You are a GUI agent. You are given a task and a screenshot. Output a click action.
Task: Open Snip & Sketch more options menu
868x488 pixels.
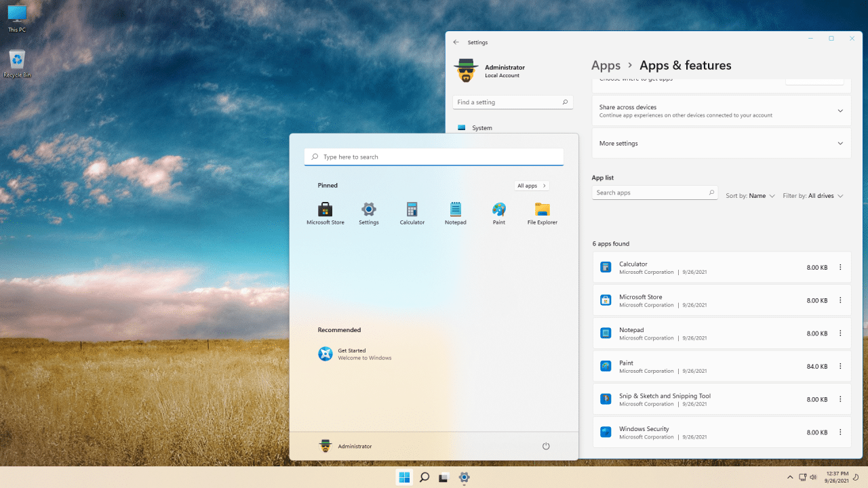click(840, 399)
